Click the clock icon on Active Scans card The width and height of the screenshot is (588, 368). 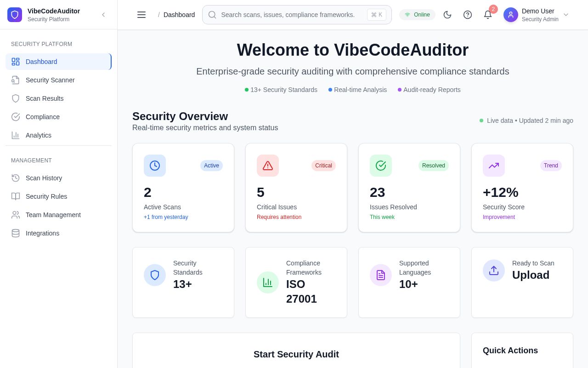coord(155,166)
